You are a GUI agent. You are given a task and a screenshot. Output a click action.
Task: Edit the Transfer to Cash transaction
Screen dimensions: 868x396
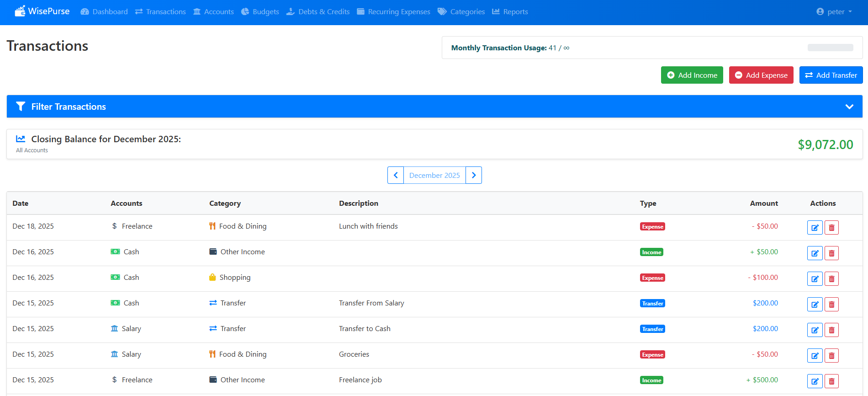point(815,330)
